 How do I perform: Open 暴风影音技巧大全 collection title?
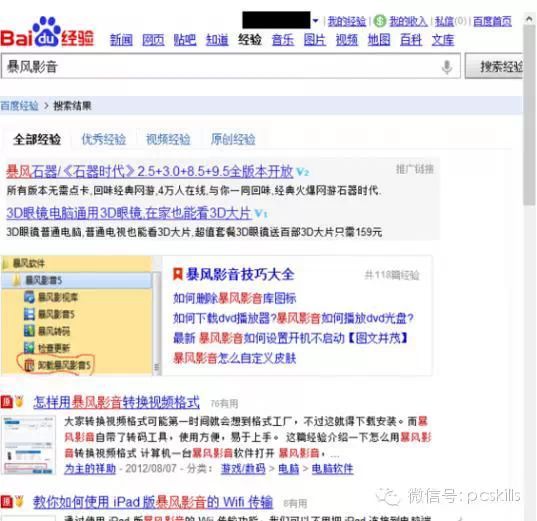(x=240, y=274)
